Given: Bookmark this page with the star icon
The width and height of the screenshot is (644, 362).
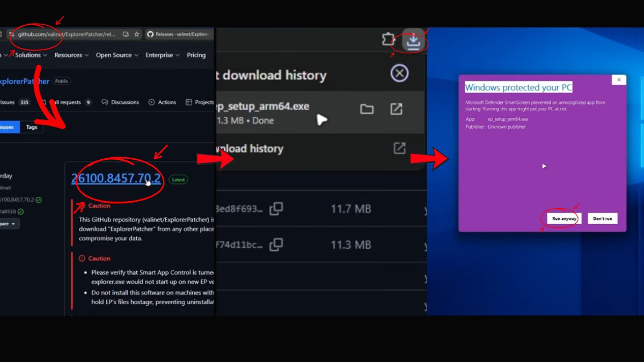Looking at the screenshot, I should [x=137, y=34].
